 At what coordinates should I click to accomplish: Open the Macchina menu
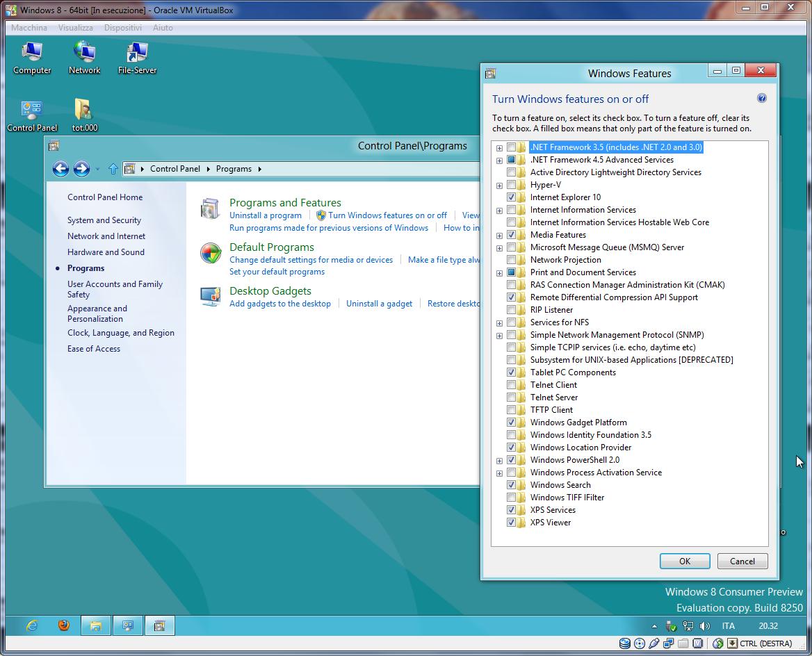click(29, 27)
